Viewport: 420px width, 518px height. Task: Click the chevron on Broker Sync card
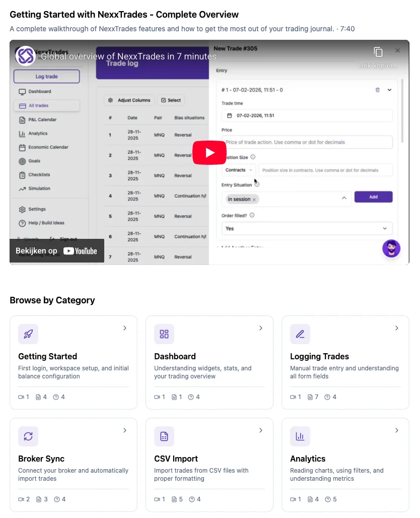pyautogui.click(x=125, y=430)
